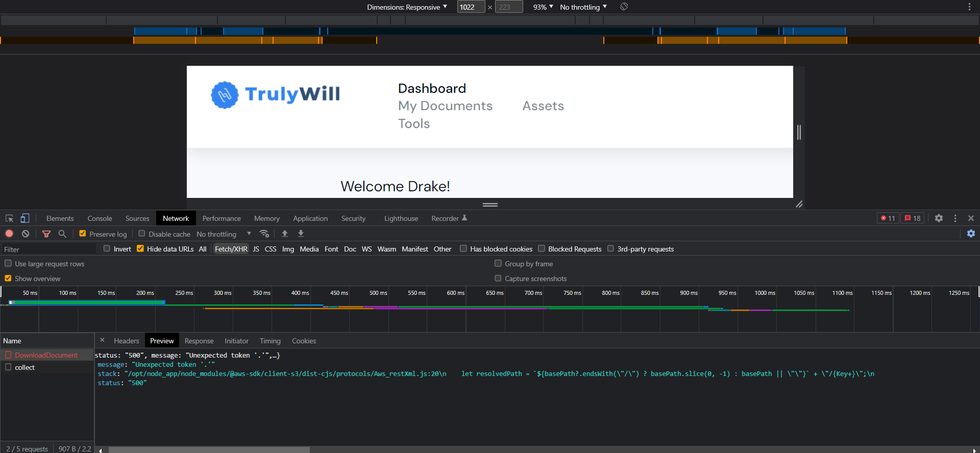Filter by Fetch/XHR requests
980x453 pixels.
coord(231,249)
